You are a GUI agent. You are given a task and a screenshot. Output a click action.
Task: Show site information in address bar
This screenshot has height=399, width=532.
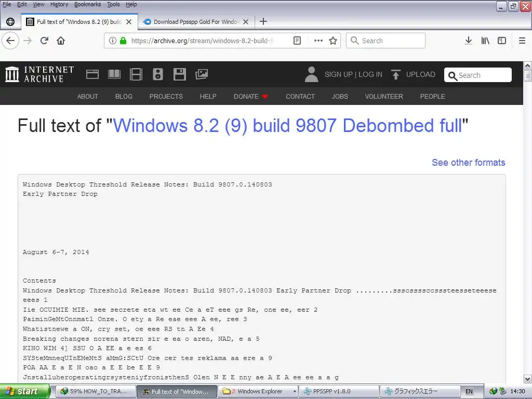[x=113, y=41]
